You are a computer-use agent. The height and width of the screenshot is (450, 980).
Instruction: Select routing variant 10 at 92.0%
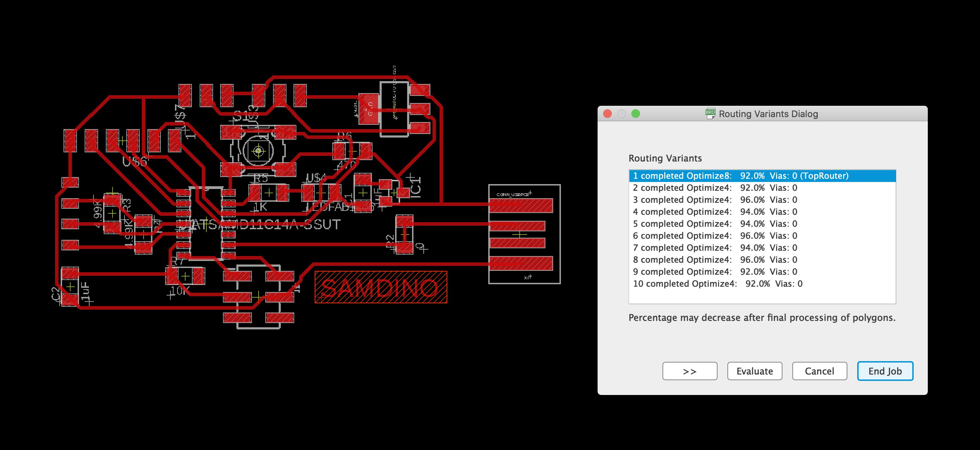click(x=717, y=284)
